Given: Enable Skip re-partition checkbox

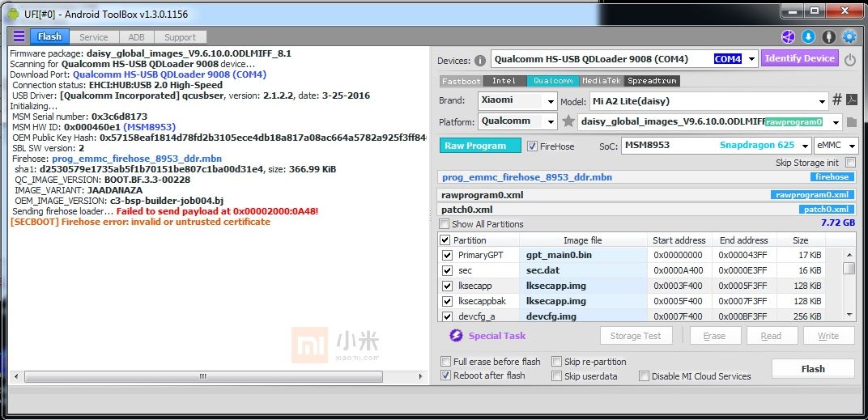Looking at the screenshot, I should pos(557,362).
